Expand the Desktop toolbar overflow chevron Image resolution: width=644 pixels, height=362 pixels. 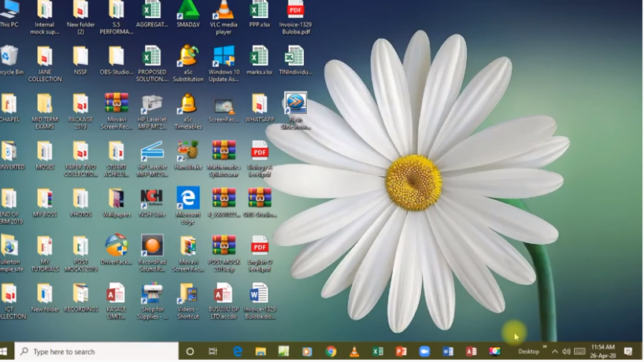[x=544, y=348]
